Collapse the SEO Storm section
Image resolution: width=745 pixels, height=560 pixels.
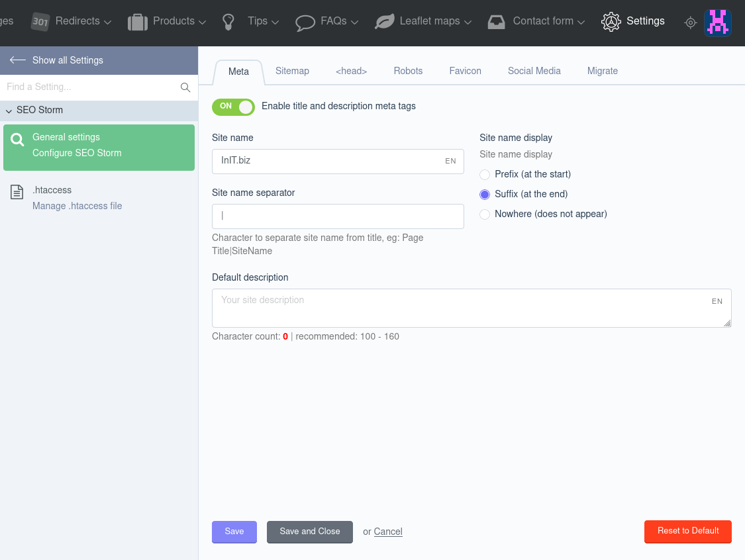tap(9, 111)
